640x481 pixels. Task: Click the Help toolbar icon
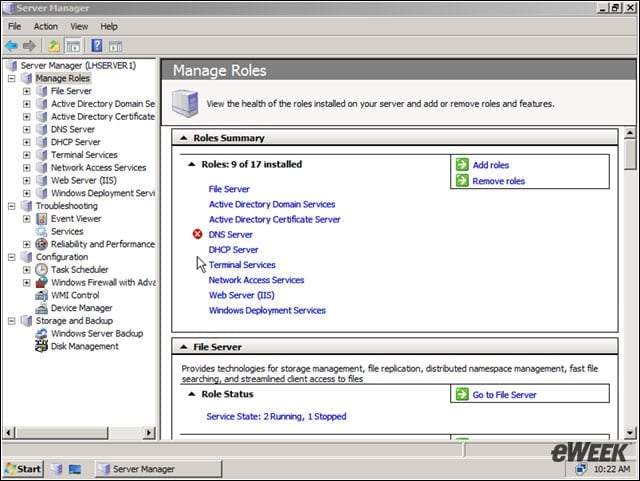(x=97, y=45)
